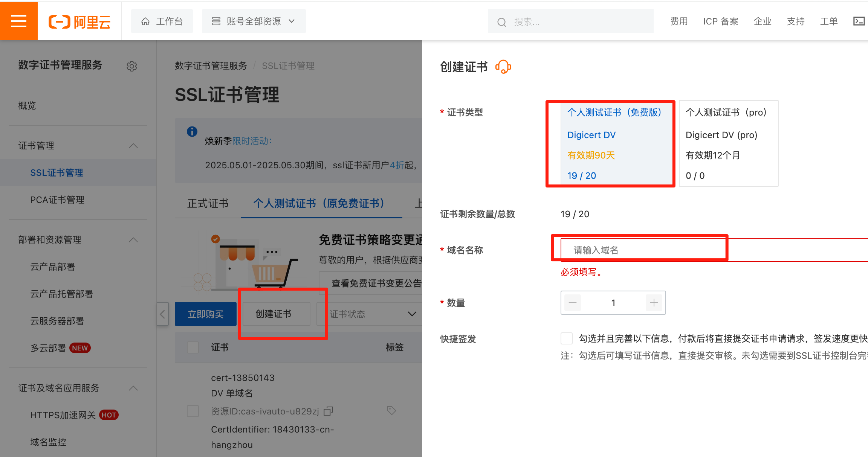Check the 快捷签发 checkbox

(x=567, y=338)
